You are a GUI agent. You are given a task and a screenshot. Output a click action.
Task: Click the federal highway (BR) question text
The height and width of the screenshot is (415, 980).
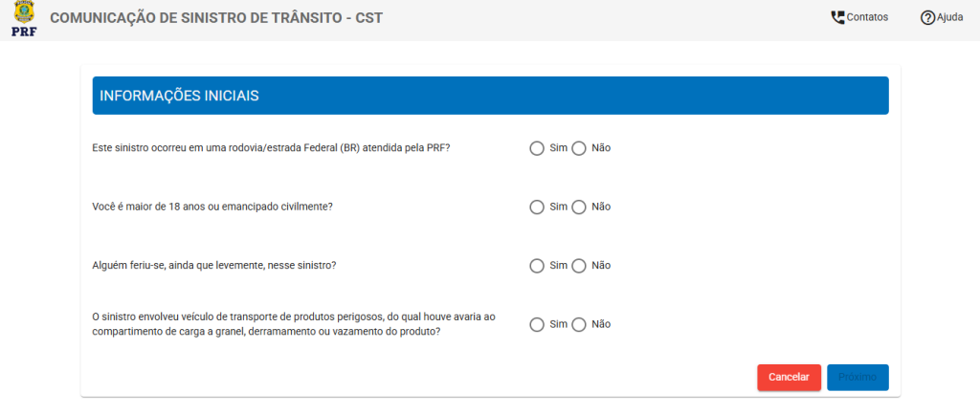271,148
